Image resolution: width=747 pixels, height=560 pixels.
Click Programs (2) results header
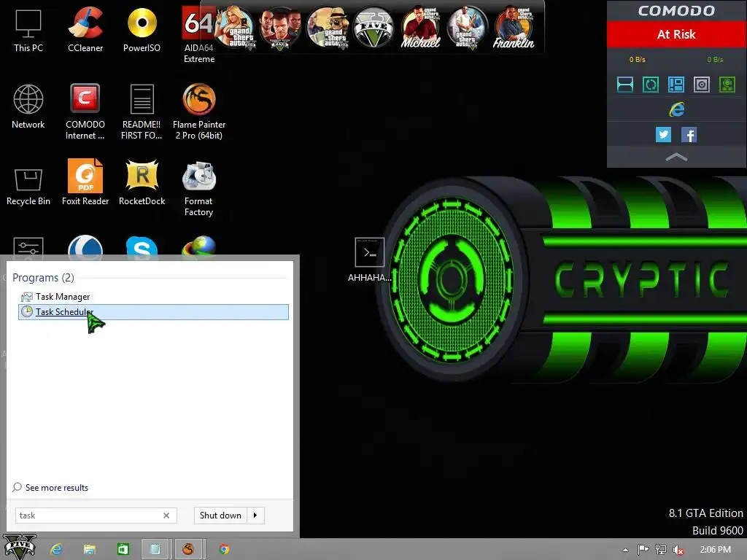pyautogui.click(x=43, y=278)
